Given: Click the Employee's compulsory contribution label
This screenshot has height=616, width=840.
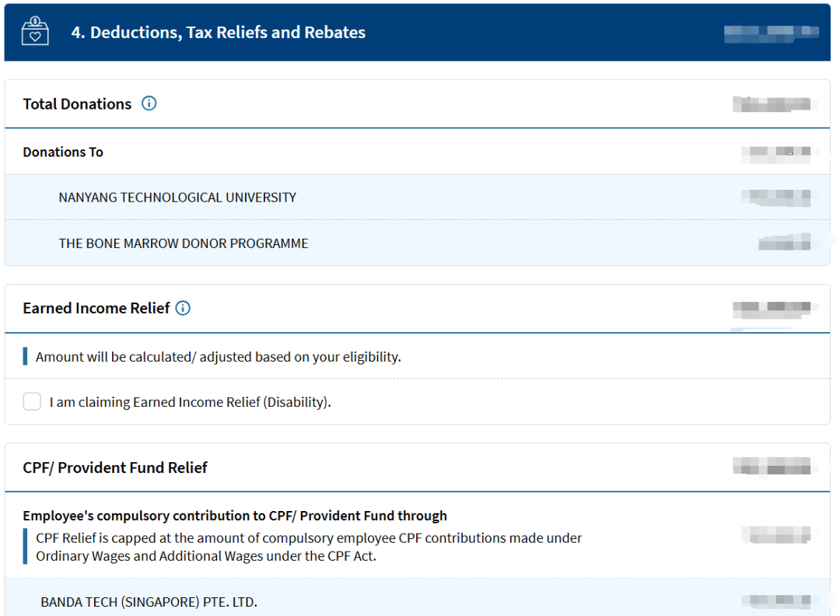Looking at the screenshot, I should click(235, 516).
